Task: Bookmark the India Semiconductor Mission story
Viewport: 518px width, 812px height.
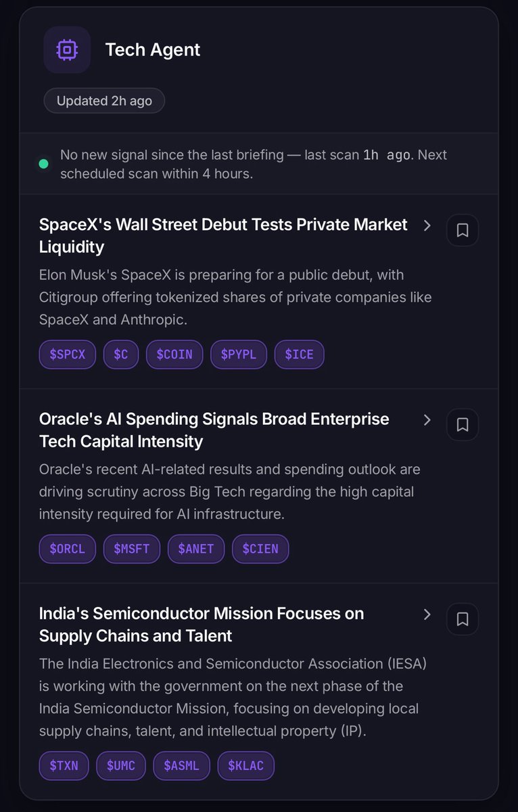Action: pyautogui.click(x=463, y=618)
